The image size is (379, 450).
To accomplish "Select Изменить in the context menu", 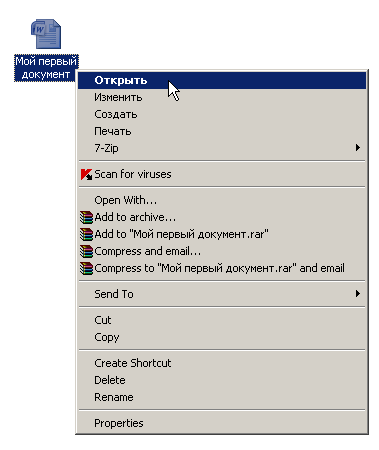I will pyautogui.click(x=222, y=97).
